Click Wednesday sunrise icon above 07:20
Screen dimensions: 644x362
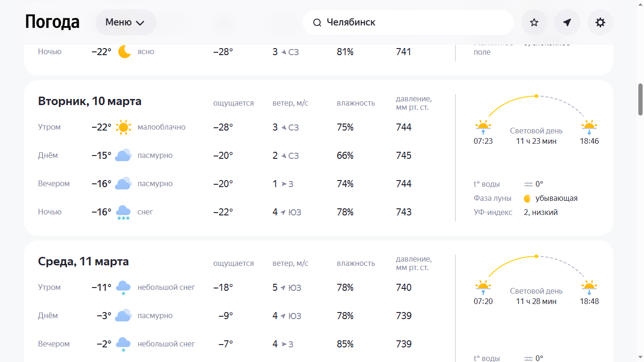483,288
